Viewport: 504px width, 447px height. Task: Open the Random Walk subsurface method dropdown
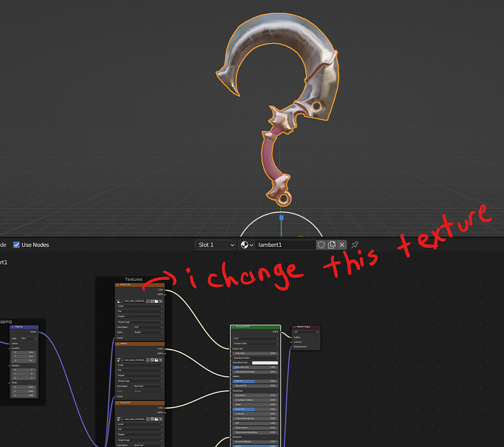(256, 344)
